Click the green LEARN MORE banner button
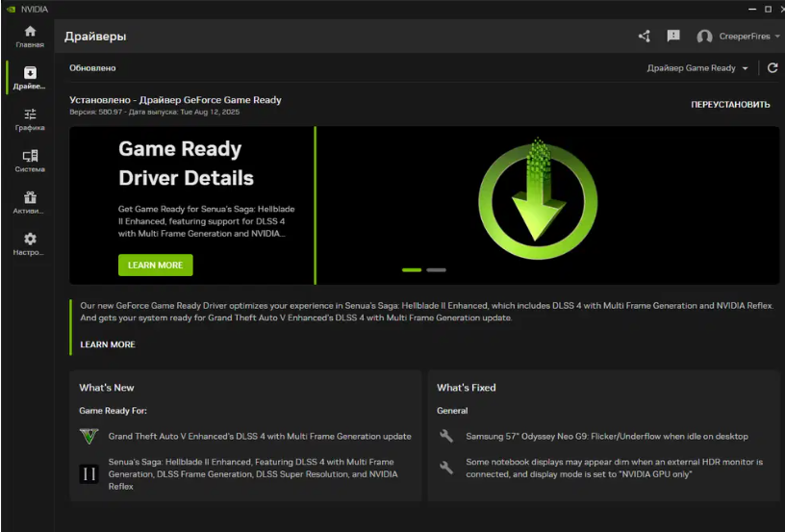785x532 pixels. tap(155, 266)
